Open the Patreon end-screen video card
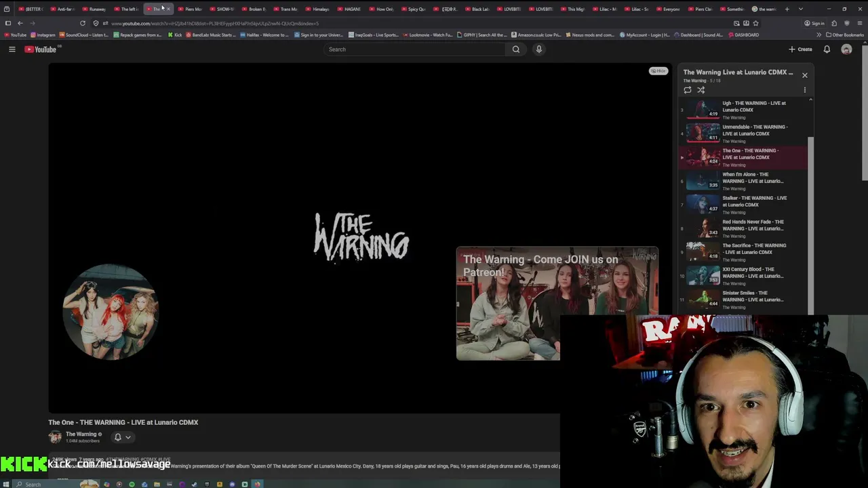The width and height of the screenshot is (868, 488). [557, 303]
